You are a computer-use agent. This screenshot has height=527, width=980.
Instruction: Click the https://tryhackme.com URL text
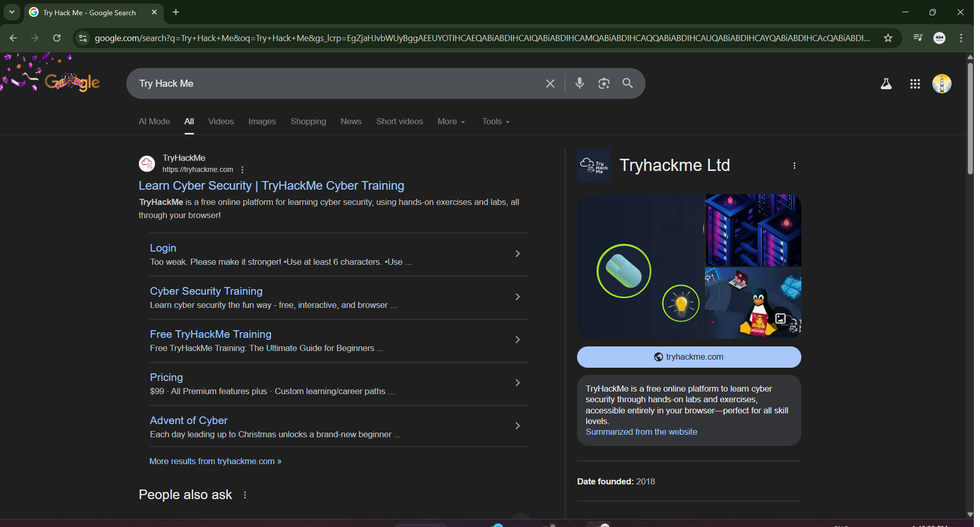pos(198,170)
